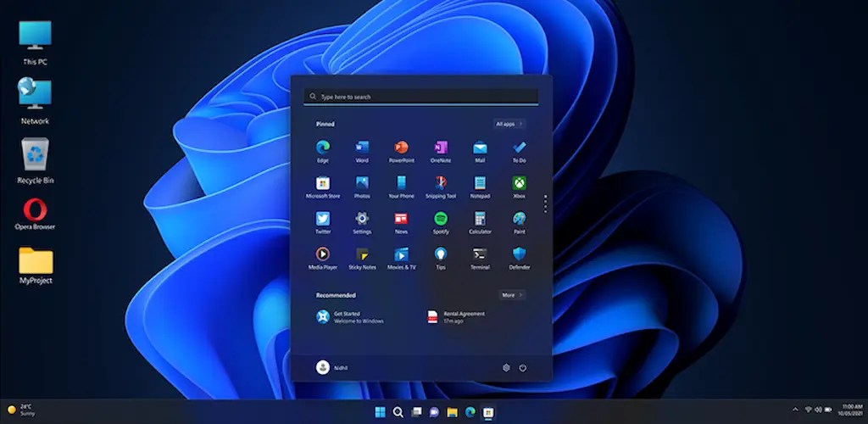Launch Movies & TV
This screenshot has height=424, width=868.
point(401,258)
